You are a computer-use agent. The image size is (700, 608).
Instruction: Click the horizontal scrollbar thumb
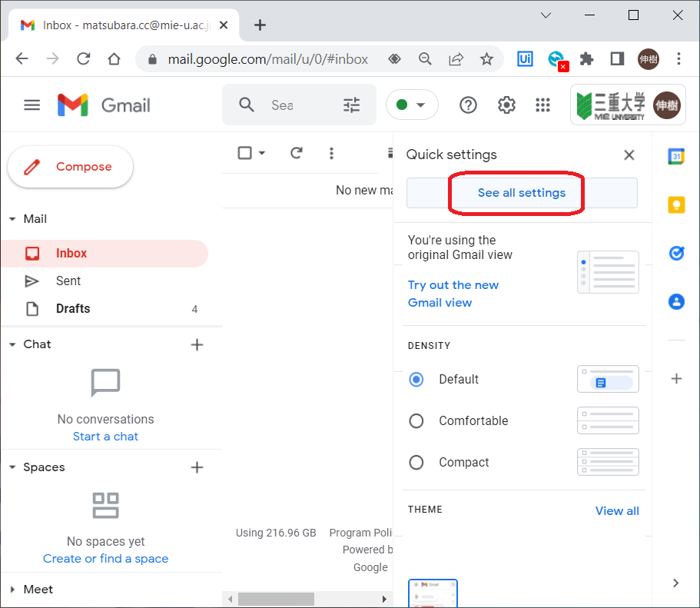[276, 599]
